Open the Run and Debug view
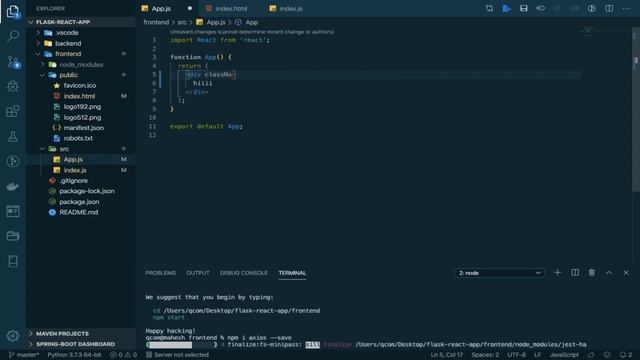 (x=13, y=87)
